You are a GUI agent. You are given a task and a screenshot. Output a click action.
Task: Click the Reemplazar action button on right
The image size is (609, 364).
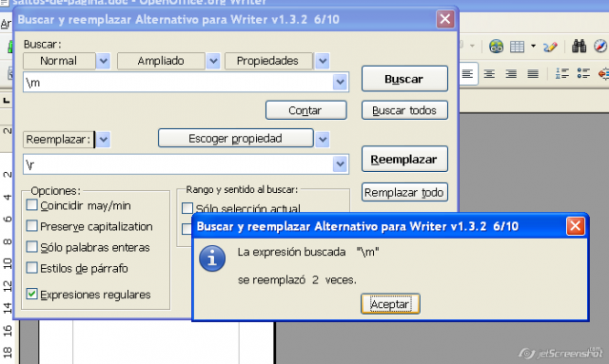(x=404, y=159)
